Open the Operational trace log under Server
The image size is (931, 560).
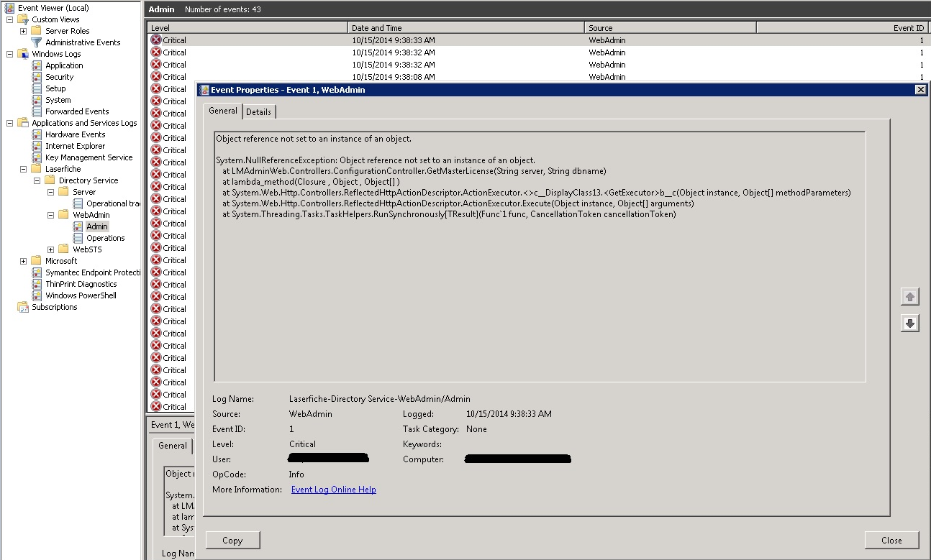pos(106,203)
